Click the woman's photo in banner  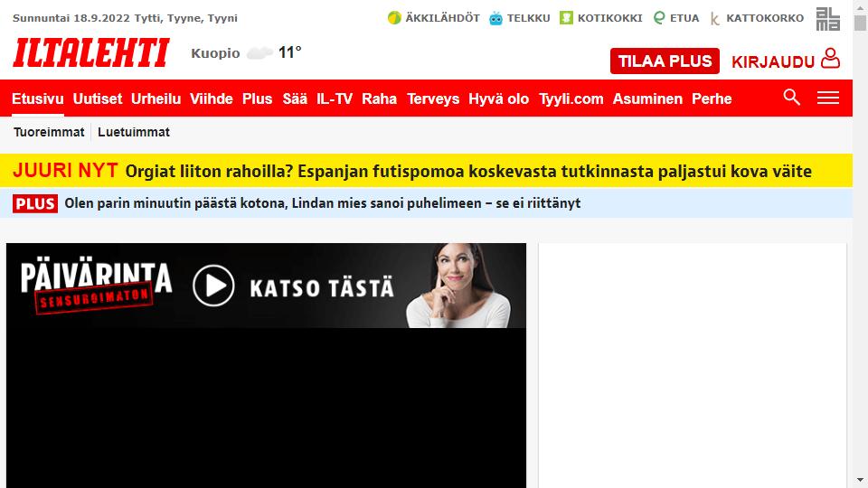tap(458, 286)
